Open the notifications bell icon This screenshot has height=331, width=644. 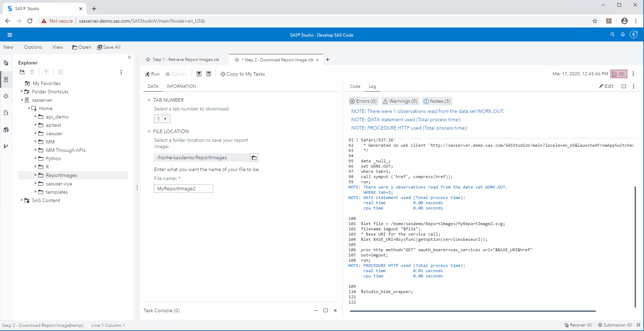[623, 34]
